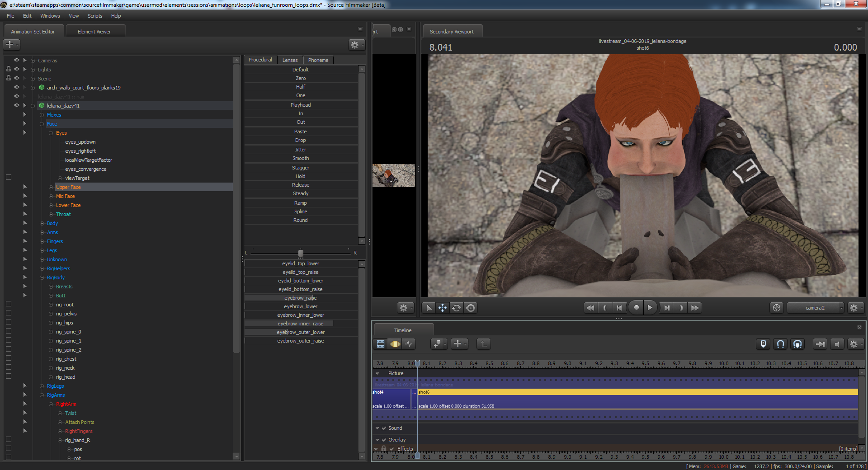The image size is (868, 470).
Task: Step forward one frame
Action: pyautogui.click(x=666, y=308)
